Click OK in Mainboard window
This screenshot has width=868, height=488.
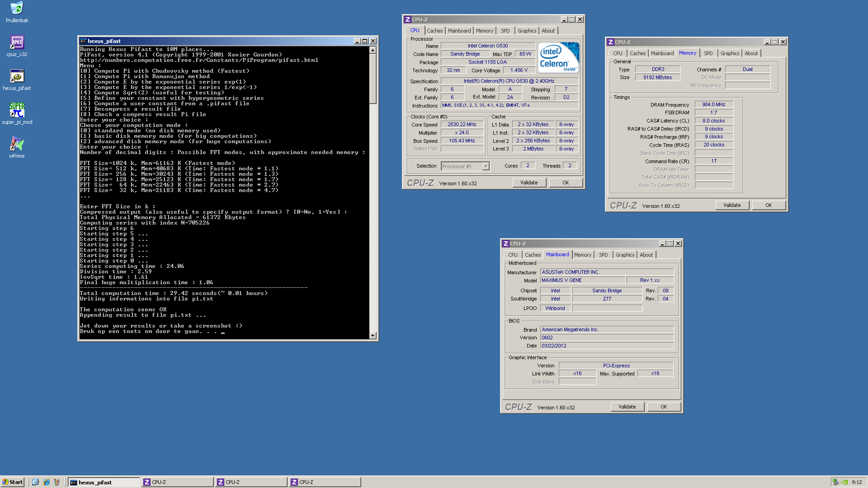coord(664,407)
